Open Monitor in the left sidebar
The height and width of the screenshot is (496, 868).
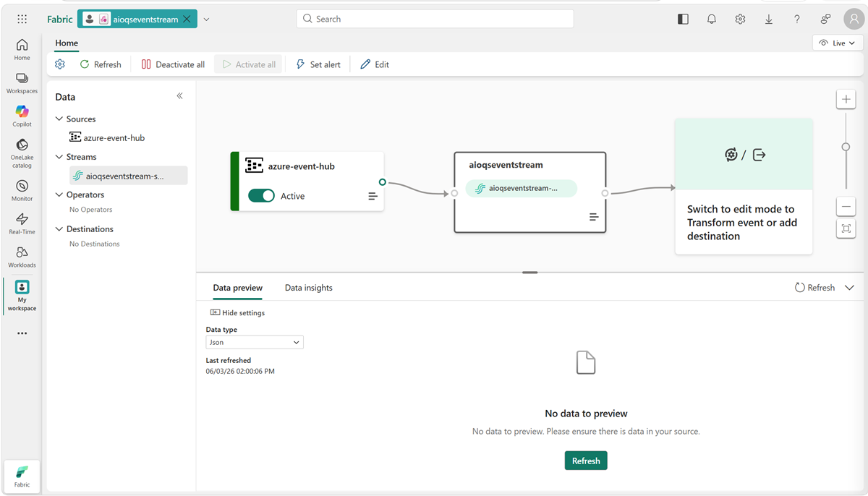[x=22, y=191]
